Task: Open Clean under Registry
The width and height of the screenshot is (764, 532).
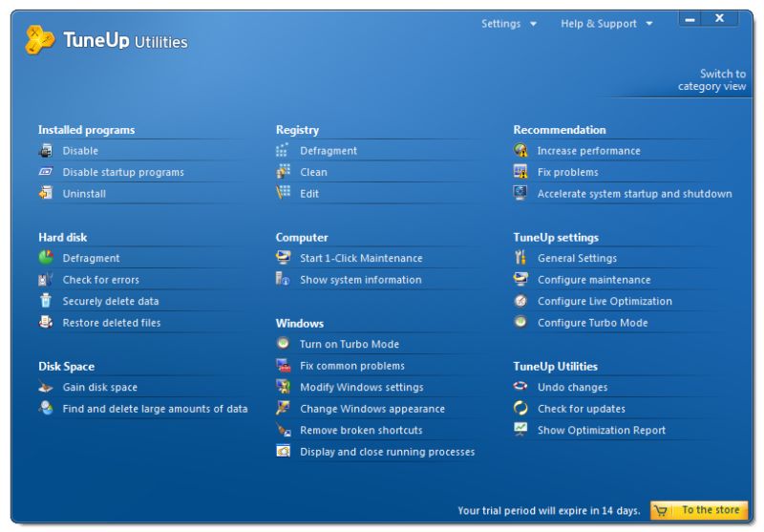Action: 313,173
